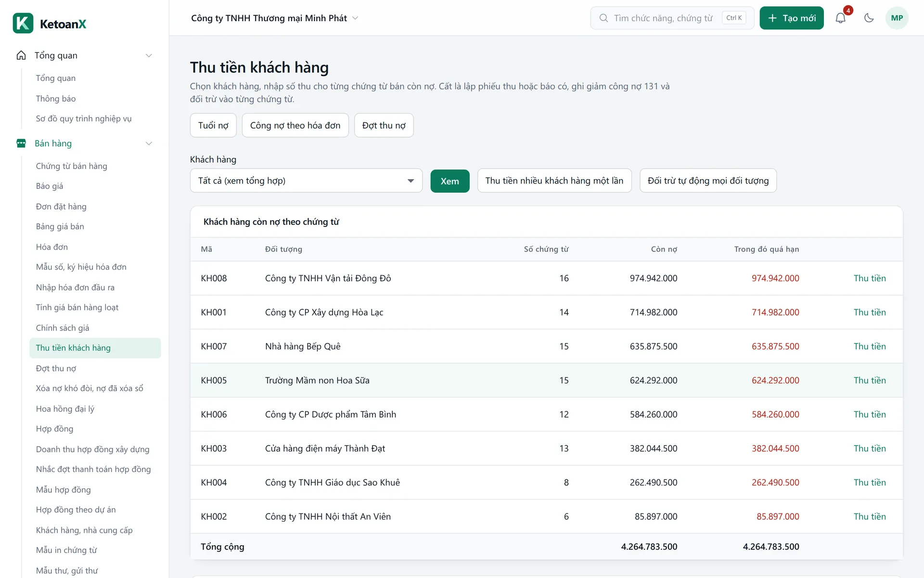Open the Đợt thu nợ button below title

(x=384, y=125)
